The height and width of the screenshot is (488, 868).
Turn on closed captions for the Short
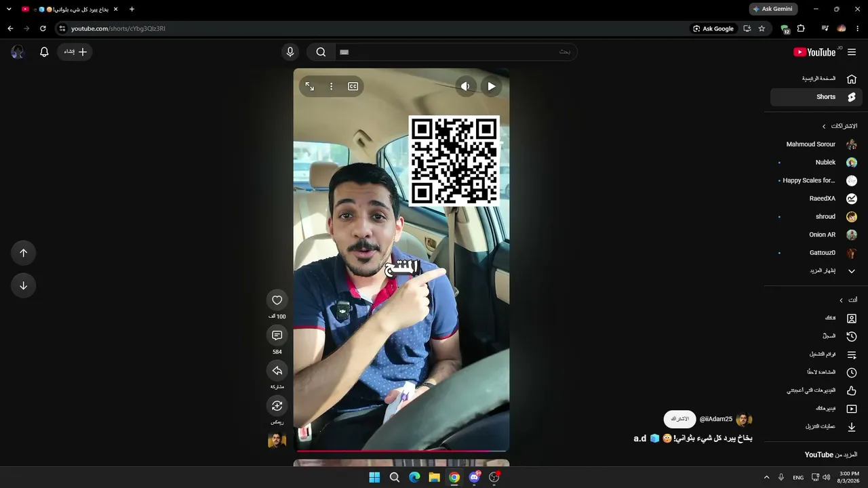click(353, 86)
